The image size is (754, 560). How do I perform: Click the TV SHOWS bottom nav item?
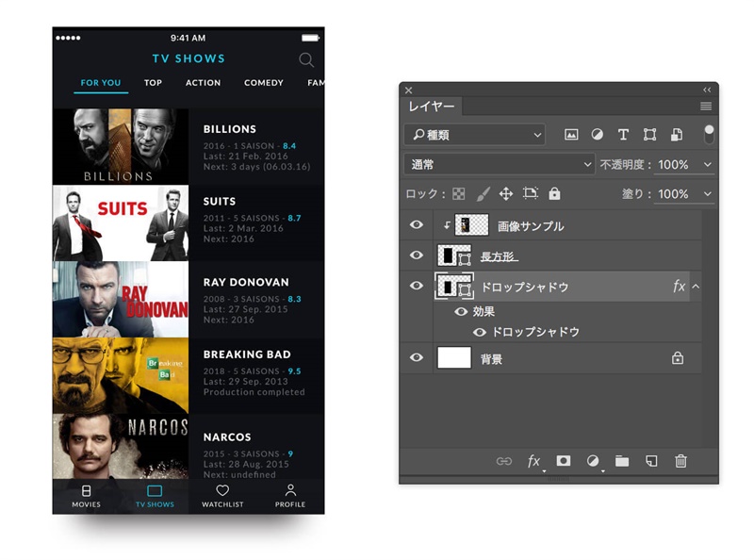pos(155,497)
